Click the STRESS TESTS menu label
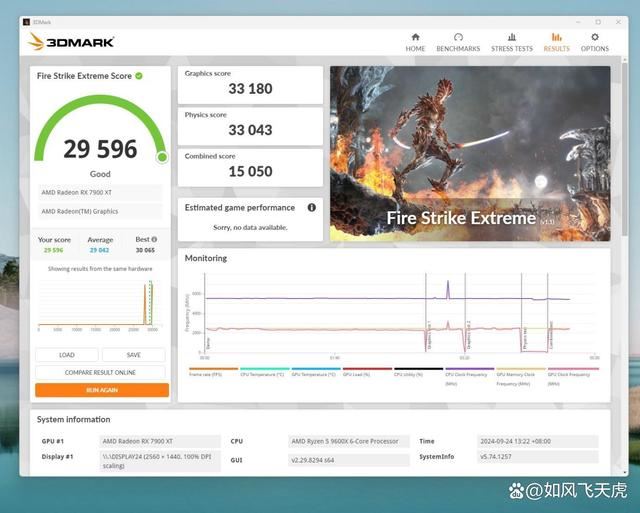This screenshot has height=513, width=640. (x=512, y=49)
